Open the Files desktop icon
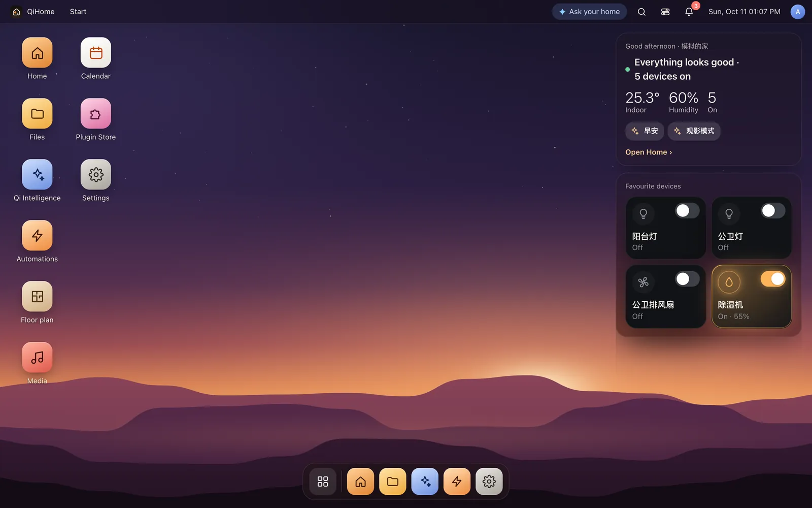Viewport: 812px width, 508px height. click(37, 114)
